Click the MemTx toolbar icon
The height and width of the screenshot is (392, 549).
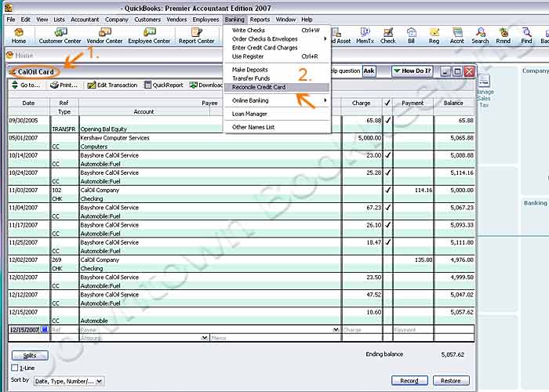point(365,36)
